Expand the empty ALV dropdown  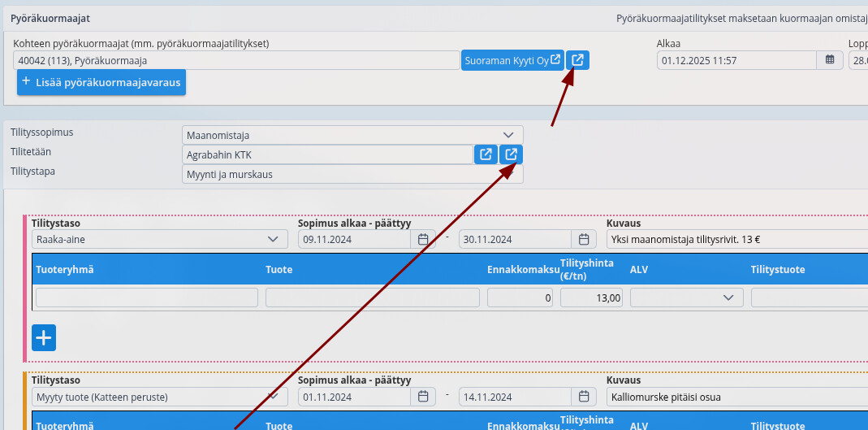coord(686,298)
